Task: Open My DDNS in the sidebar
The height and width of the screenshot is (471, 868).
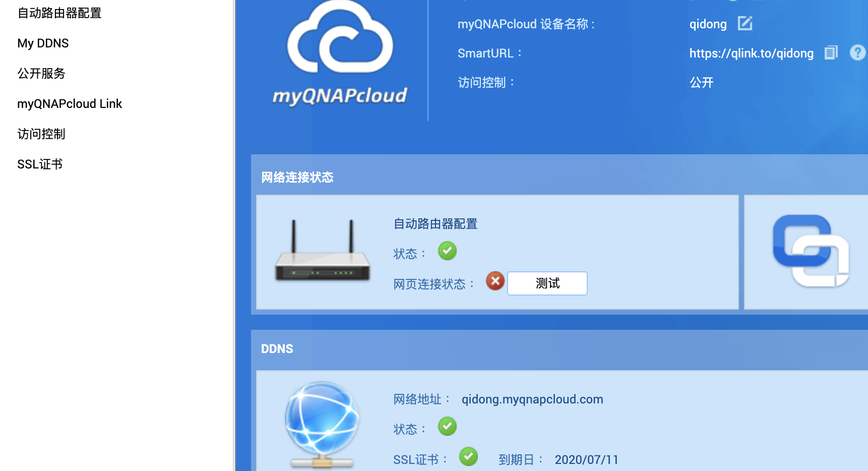Action: (43, 43)
